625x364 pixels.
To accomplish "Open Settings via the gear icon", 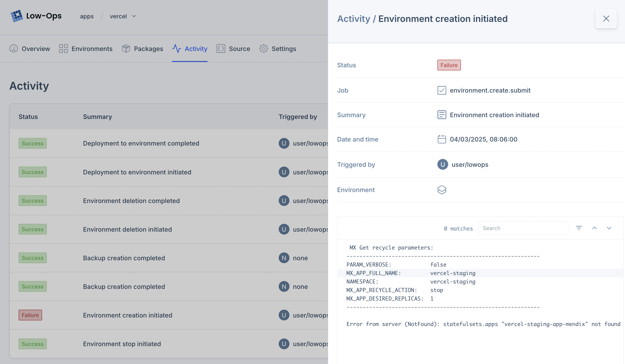I will tap(264, 49).
